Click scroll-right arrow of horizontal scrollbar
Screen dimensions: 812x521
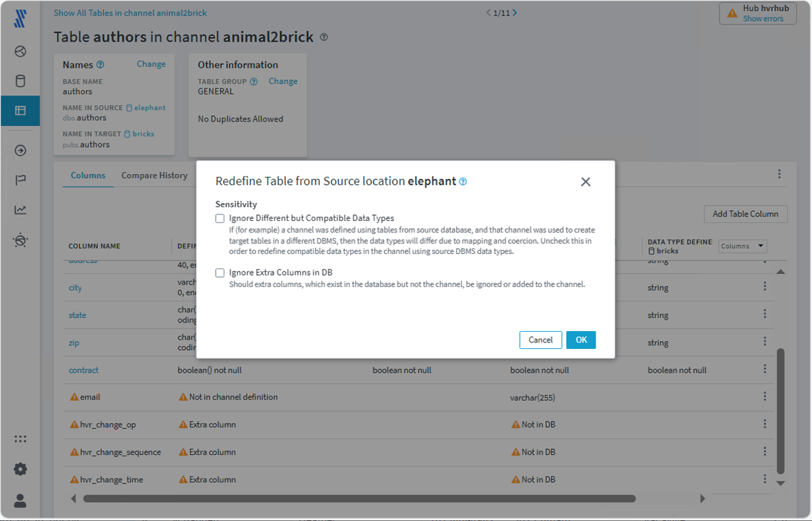point(703,499)
